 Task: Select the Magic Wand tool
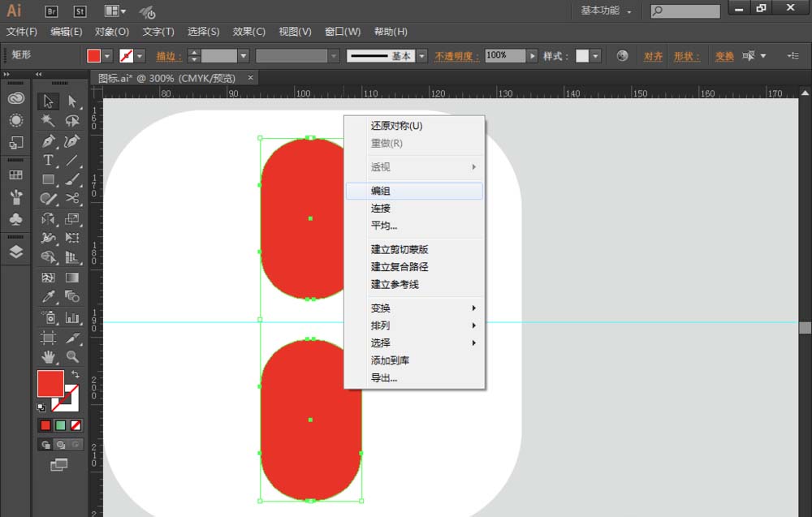[x=48, y=121]
